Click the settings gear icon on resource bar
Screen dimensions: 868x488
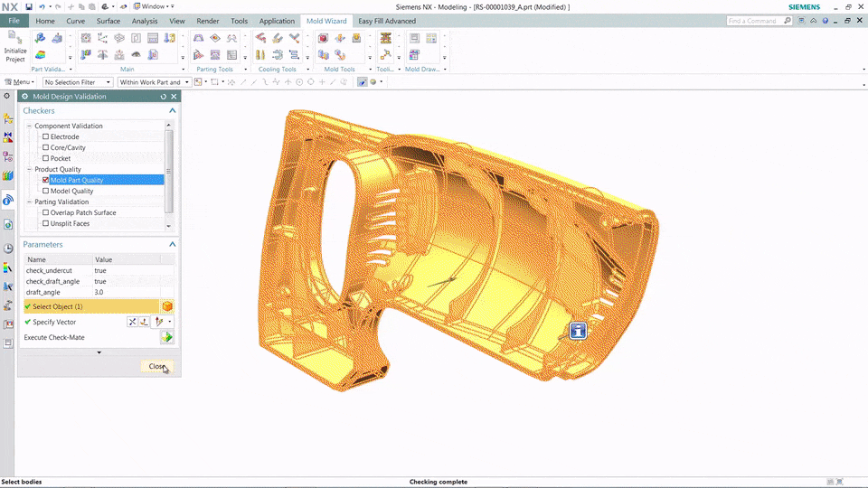point(6,96)
